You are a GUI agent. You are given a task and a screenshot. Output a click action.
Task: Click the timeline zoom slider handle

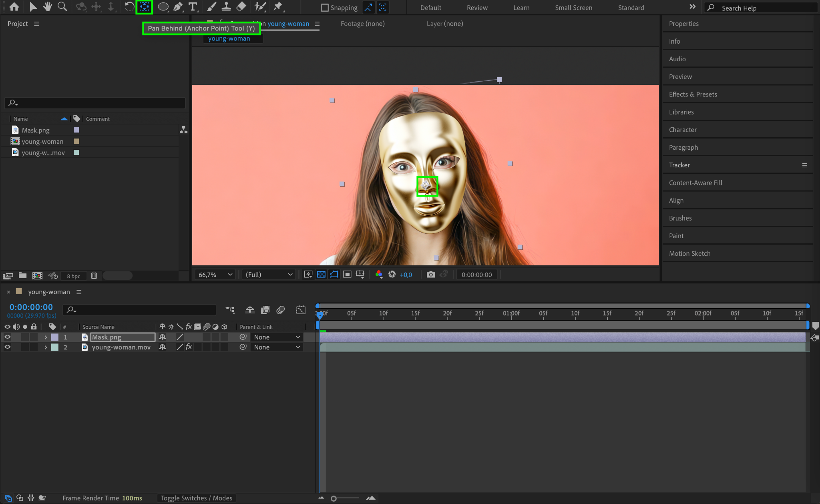[x=334, y=498]
